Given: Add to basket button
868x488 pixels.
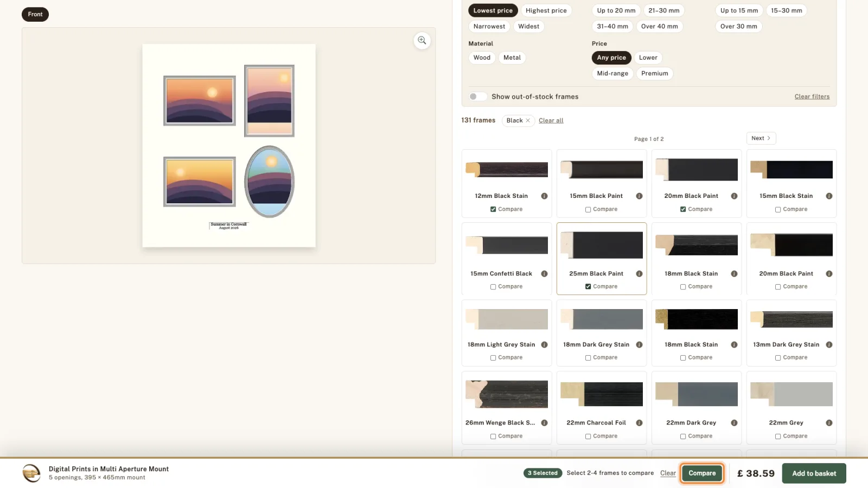Looking at the screenshot, I should pyautogui.click(x=814, y=473).
